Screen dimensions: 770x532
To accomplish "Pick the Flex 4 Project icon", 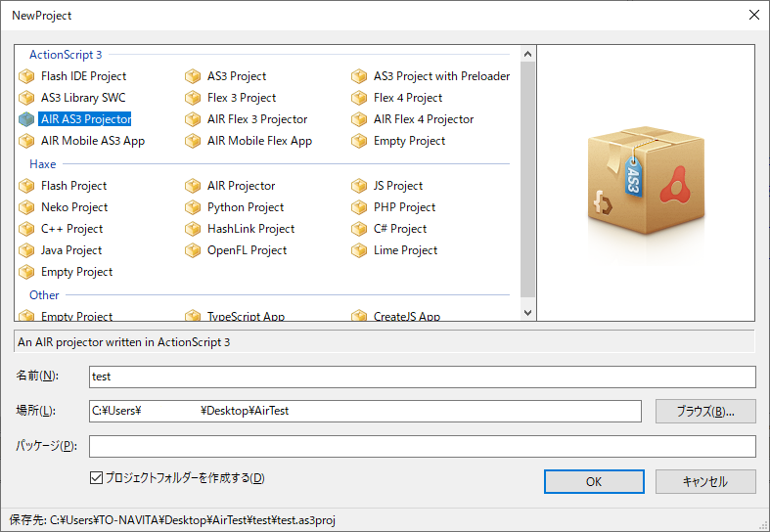I will 359,98.
